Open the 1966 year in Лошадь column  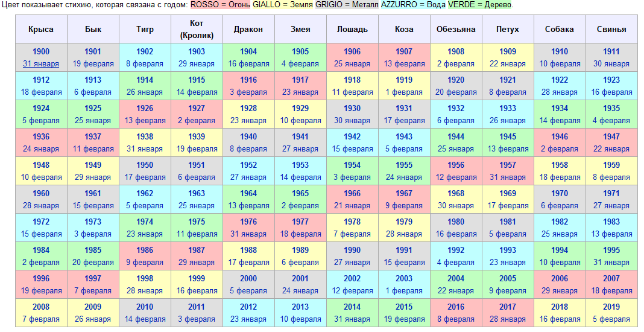(352, 194)
